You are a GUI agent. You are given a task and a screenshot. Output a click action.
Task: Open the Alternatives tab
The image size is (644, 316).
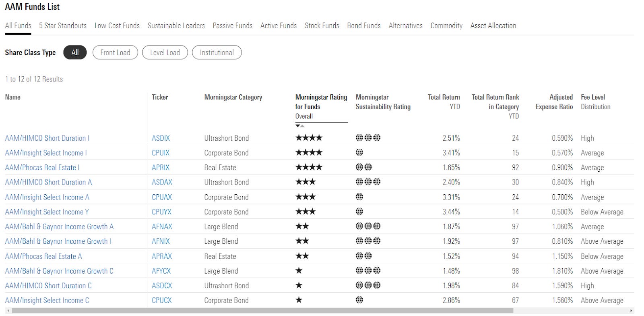pos(406,25)
